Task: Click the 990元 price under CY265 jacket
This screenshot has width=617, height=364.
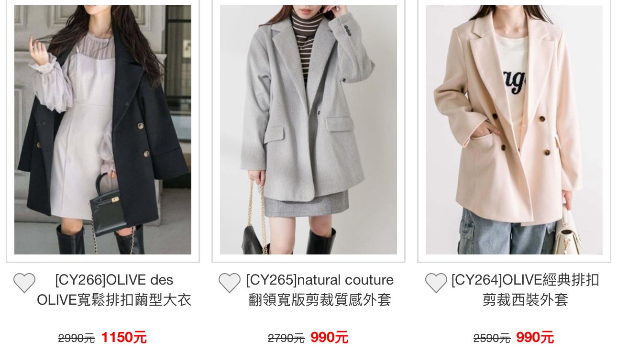Action: click(329, 337)
